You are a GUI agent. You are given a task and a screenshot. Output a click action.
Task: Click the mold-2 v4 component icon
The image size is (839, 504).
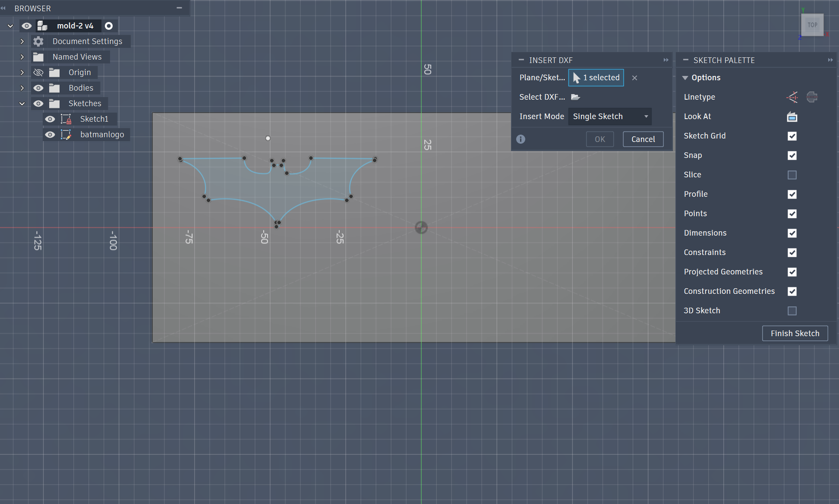[x=42, y=26]
